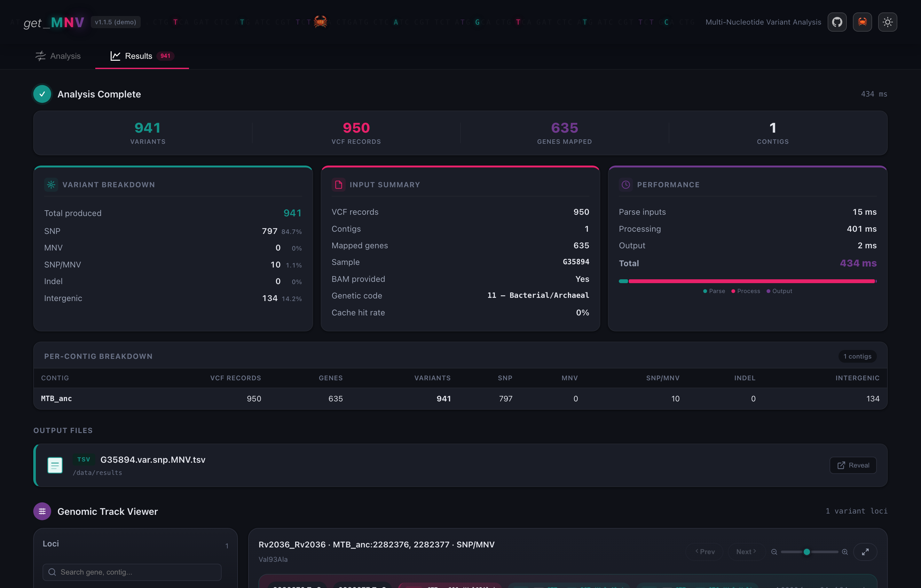Click the Genomic Track Viewer icon
921x588 pixels.
(x=42, y=511)
